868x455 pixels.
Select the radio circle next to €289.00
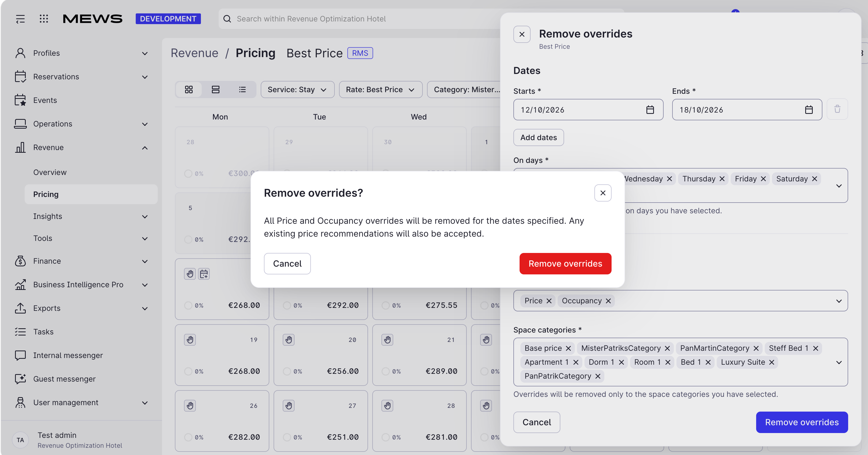[x=385, y=371]
